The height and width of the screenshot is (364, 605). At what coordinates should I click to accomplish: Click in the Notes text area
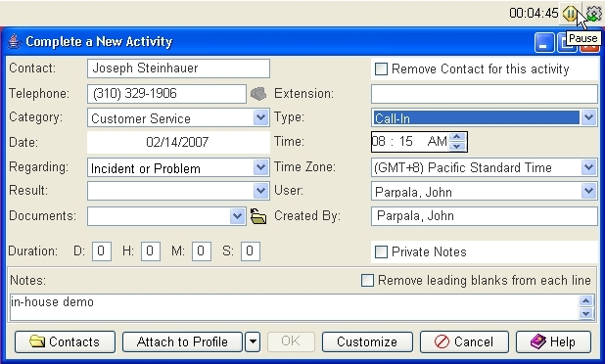(x=294, y=307)
